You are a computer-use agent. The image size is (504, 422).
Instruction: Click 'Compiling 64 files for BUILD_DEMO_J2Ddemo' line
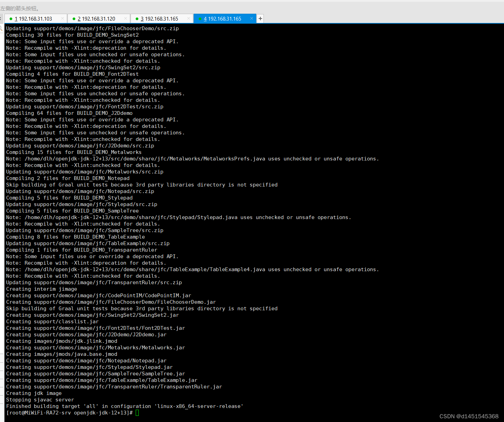(x=69, y=113)
